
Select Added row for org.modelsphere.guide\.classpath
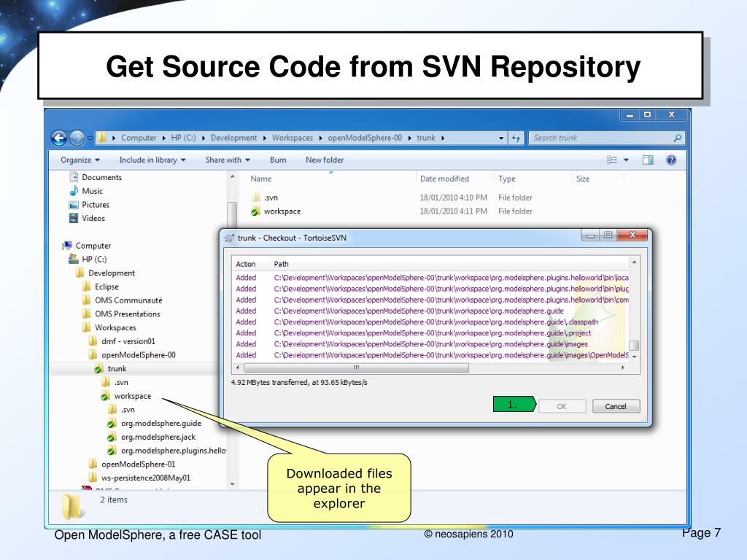[430, 322]
